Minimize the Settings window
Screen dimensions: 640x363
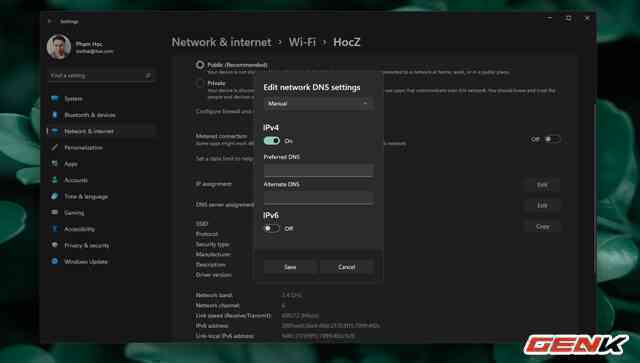[550, 18]
